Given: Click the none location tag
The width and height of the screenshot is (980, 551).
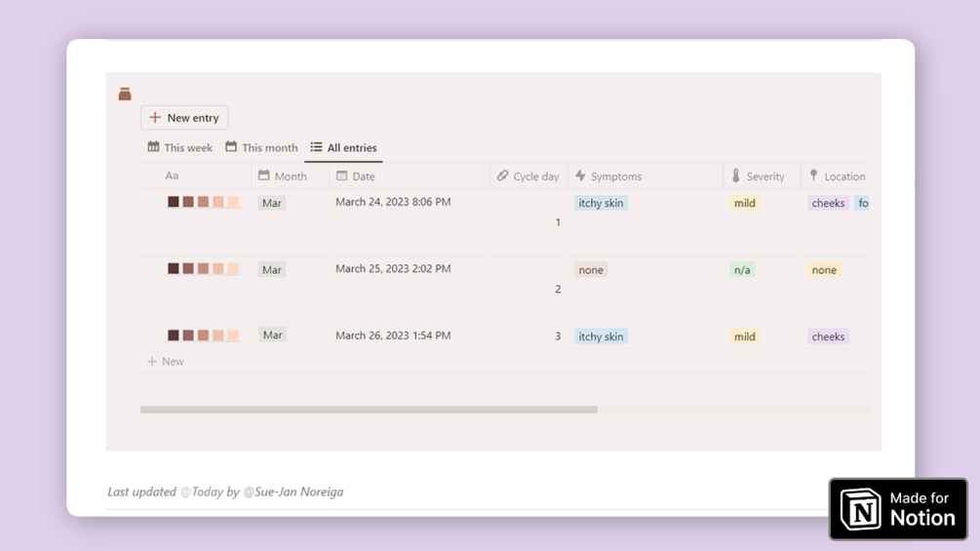Looking at the screenshot, I should point(824,270).
